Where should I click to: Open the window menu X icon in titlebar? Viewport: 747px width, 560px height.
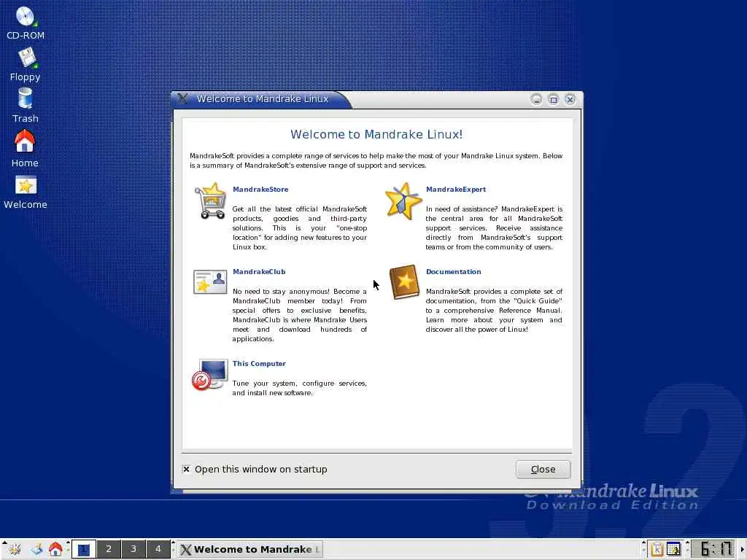click(x=183, y=98)
